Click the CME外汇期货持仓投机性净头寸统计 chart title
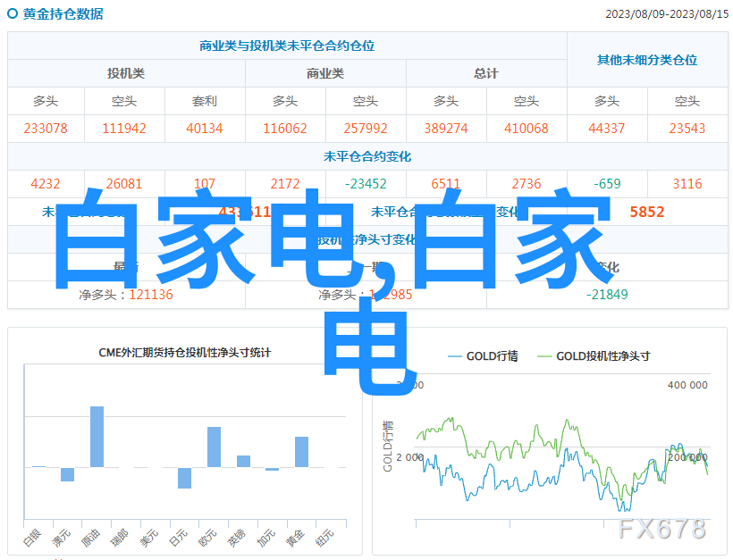 pos(185,353)
